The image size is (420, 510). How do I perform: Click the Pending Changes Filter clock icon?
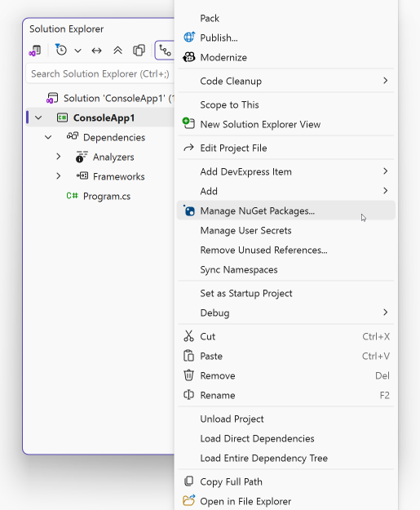[x=61, y=50]
